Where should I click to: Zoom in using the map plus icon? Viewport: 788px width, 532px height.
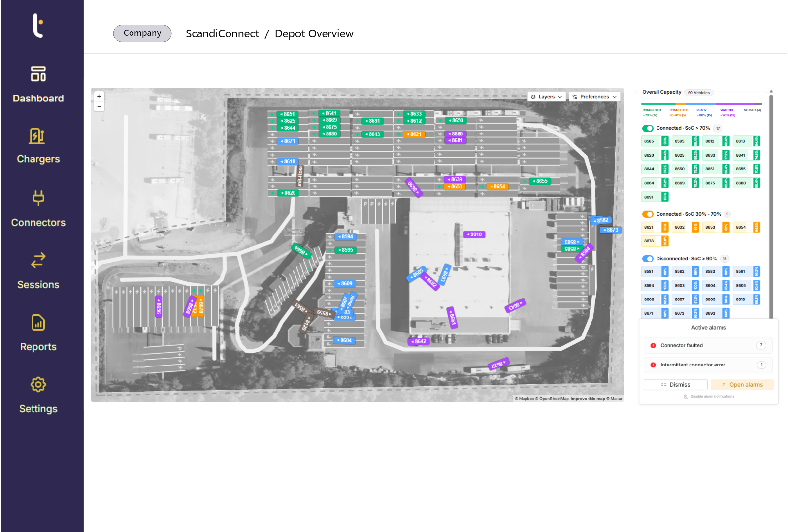coord(99,96)
